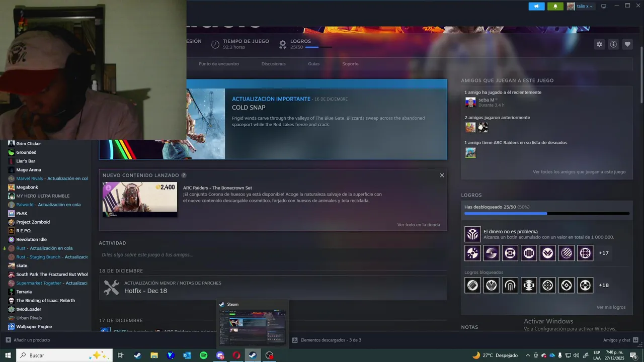Select R.E.P.O. in library list
644x362 pixels.
[24, 231]
